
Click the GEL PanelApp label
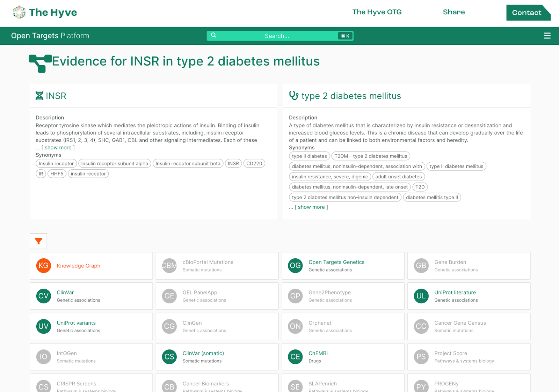pos(200,293)
